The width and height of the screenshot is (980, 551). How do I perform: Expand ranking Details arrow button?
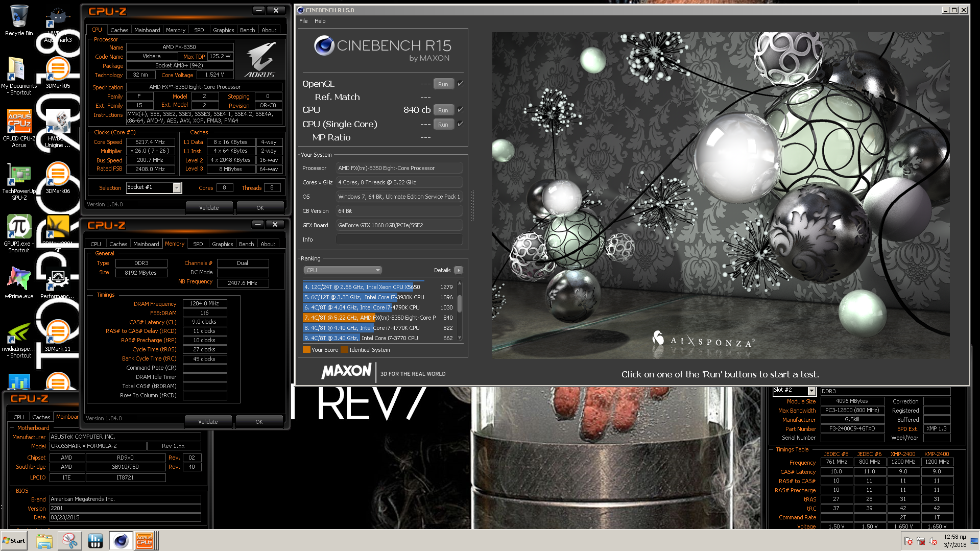[458, 270]
